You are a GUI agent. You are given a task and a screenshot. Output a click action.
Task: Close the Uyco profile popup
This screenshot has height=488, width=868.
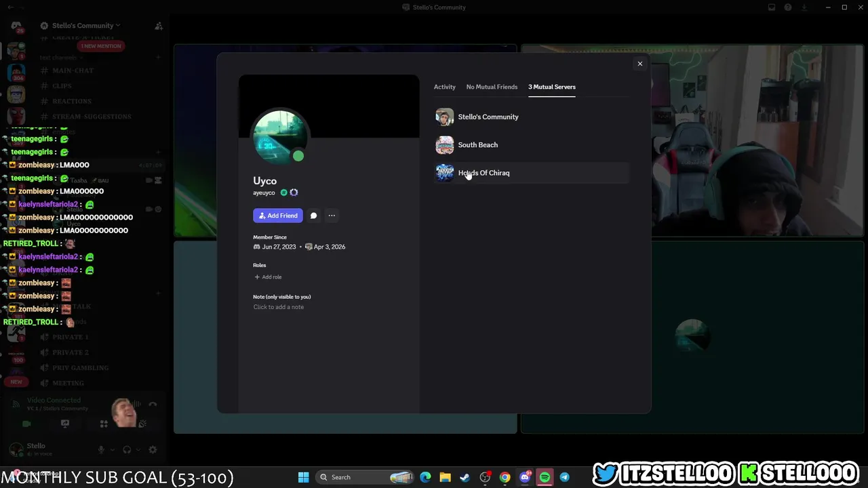[x=639, y=64]
